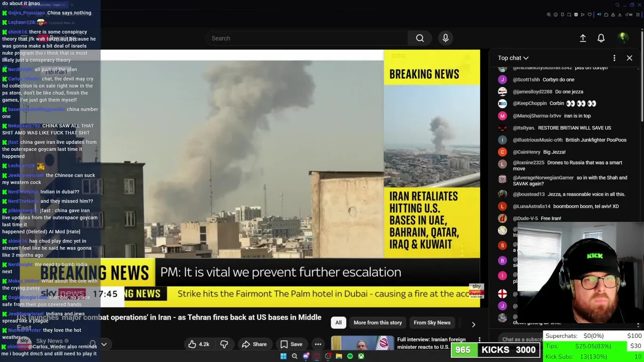Click the browser snapshot square toolbar icon

tap(569, 15)
